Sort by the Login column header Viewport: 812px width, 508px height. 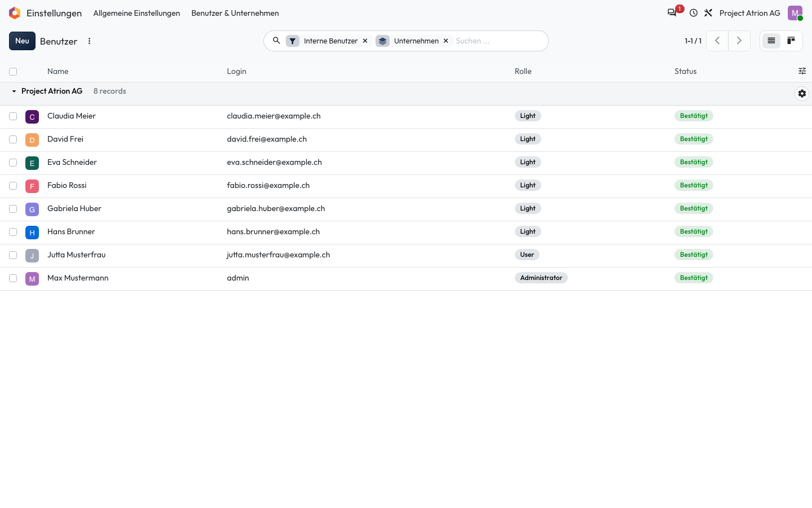(x=236, y=71)
